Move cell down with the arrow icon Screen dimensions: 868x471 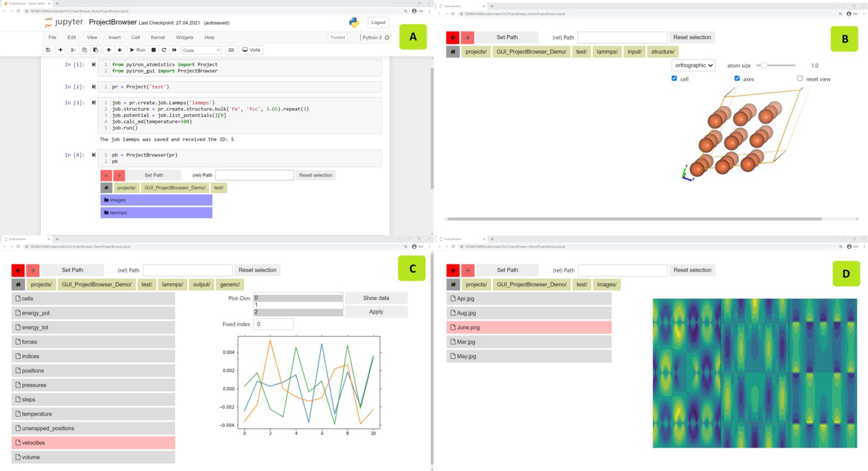click(119, 50)
